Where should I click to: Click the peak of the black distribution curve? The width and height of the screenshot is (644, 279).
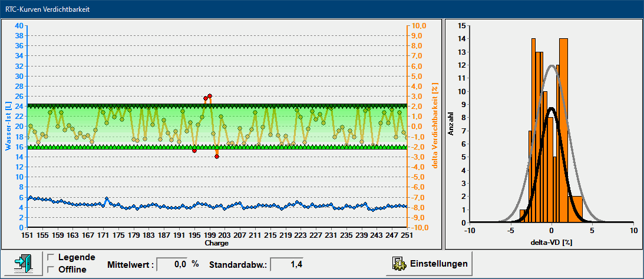pos(551,108)
